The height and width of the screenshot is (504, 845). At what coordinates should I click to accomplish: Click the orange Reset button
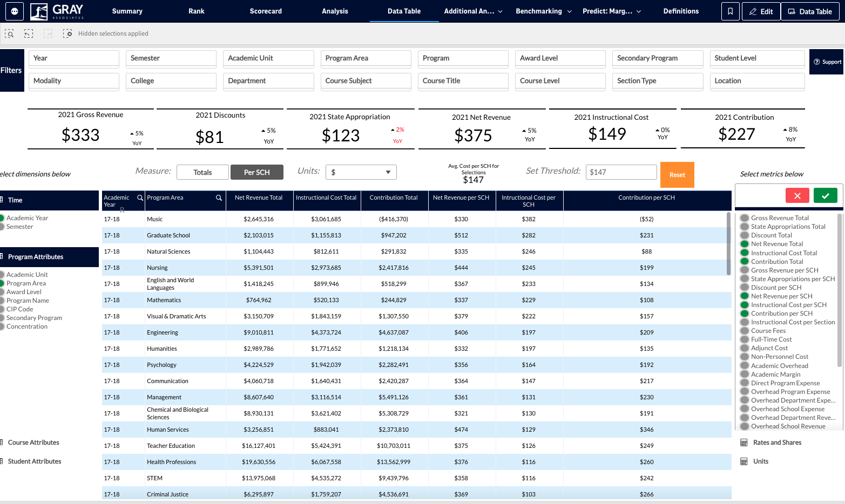677,175
